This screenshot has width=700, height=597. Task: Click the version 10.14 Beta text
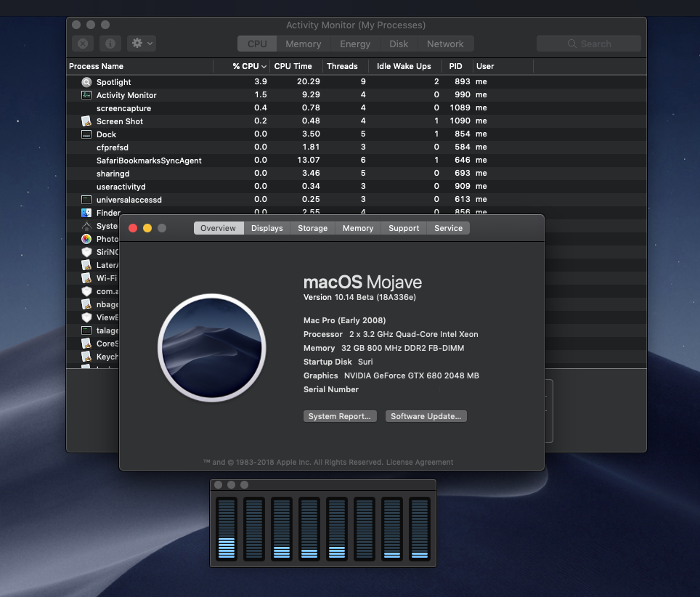coord(359,297)
